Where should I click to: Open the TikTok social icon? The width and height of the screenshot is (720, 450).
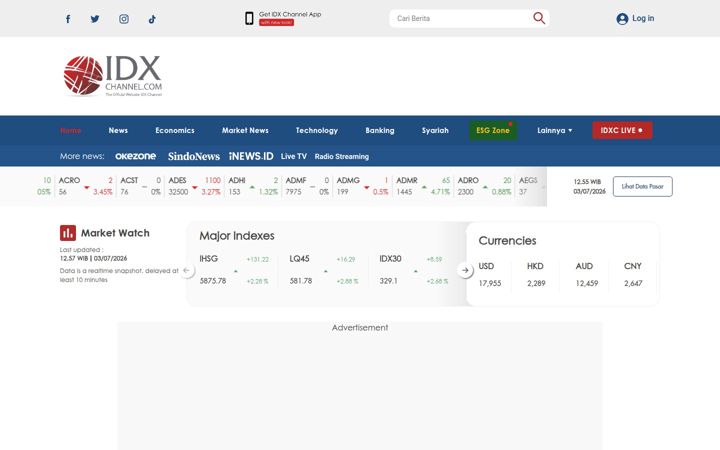point(152,19)
